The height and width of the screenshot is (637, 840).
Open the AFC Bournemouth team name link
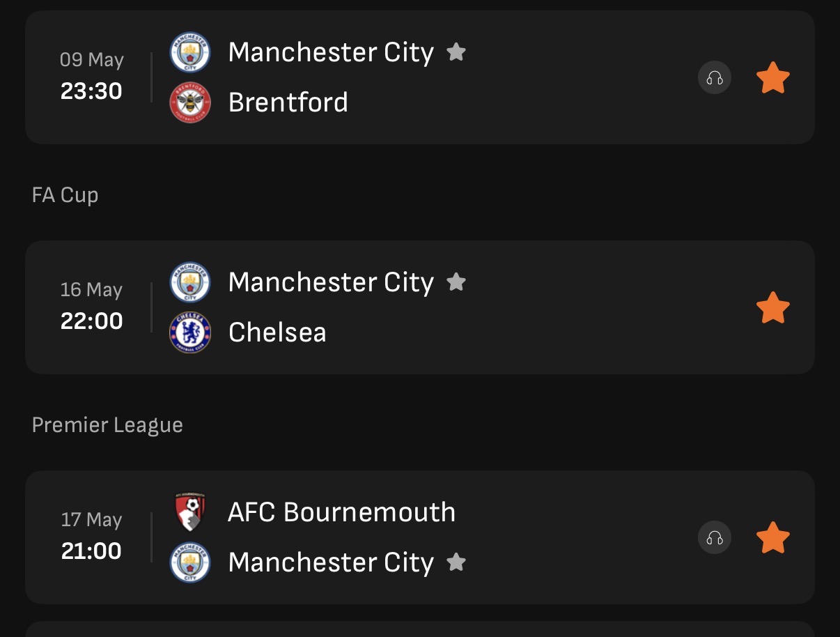coord(341,512)
